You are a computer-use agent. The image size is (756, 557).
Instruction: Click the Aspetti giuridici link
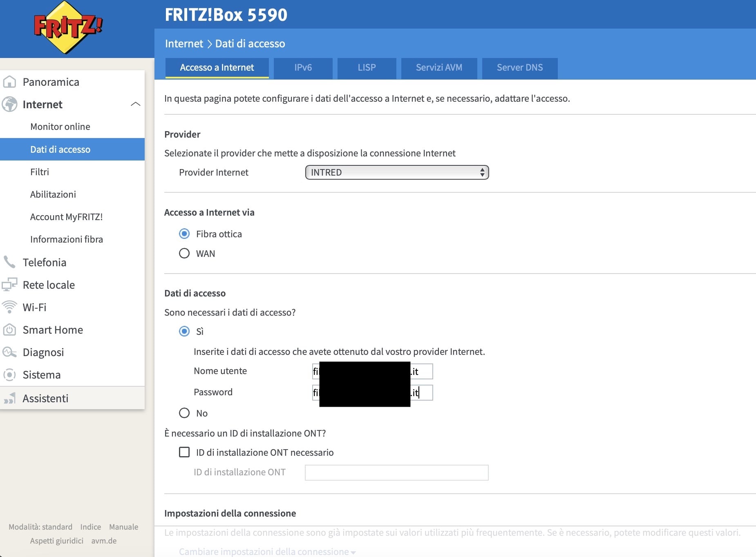(57, 541)
